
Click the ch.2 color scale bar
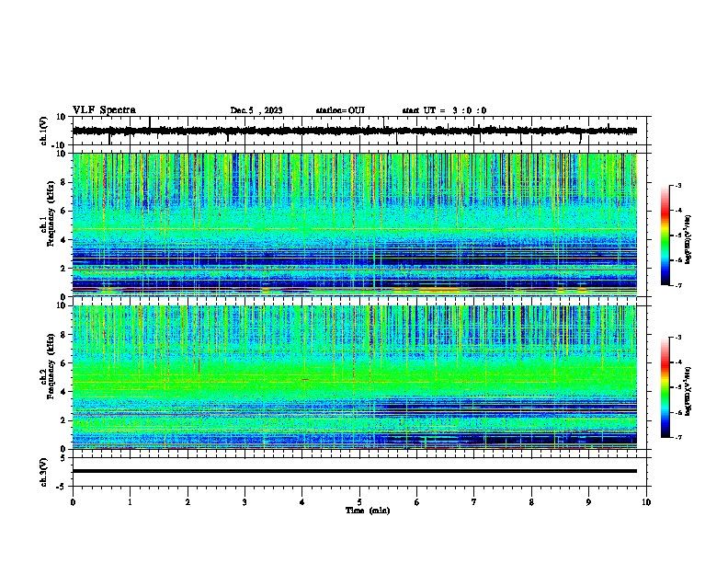point(665,387)
